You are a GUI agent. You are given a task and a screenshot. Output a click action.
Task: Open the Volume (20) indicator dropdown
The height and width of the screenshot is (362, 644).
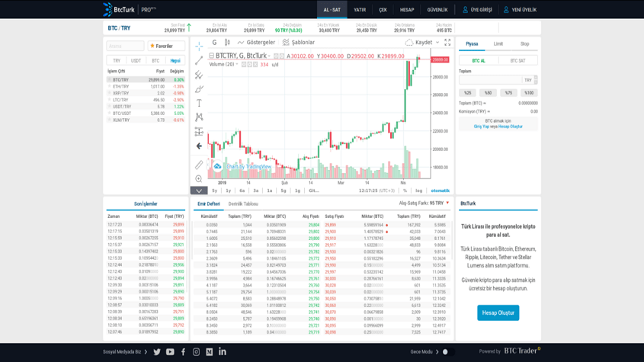click(x=237, y=64)
